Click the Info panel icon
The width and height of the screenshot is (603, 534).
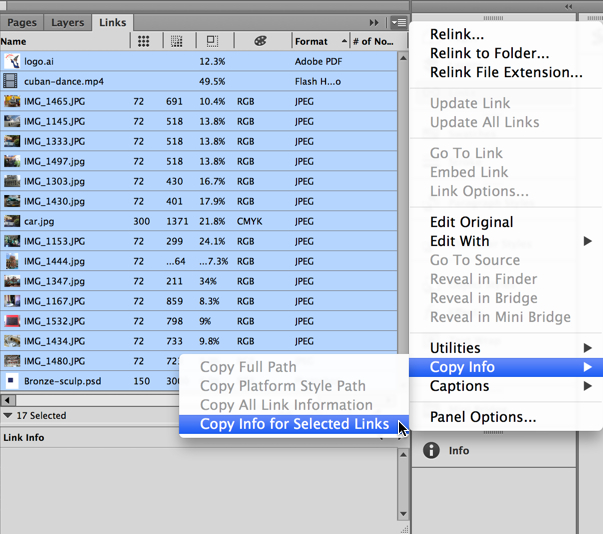click(431, 450)
